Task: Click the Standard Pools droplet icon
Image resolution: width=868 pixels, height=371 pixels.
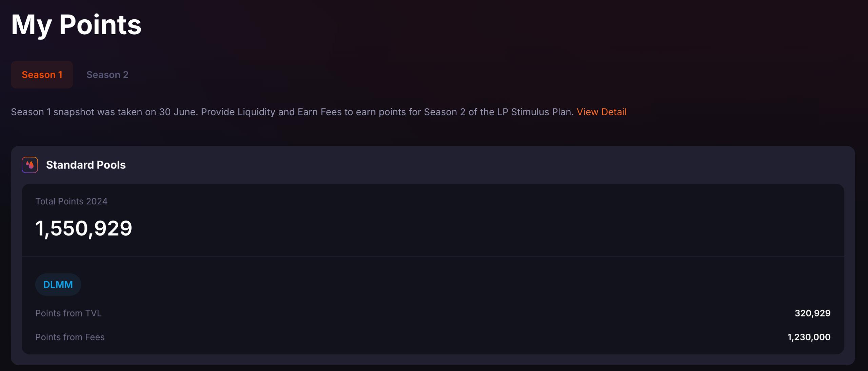Action: [30, 165]
